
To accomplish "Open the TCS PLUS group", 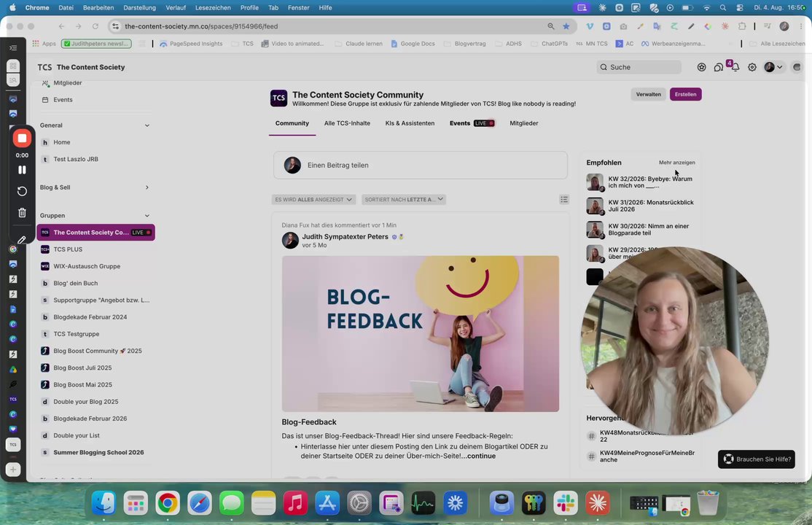I will [68, 249].
